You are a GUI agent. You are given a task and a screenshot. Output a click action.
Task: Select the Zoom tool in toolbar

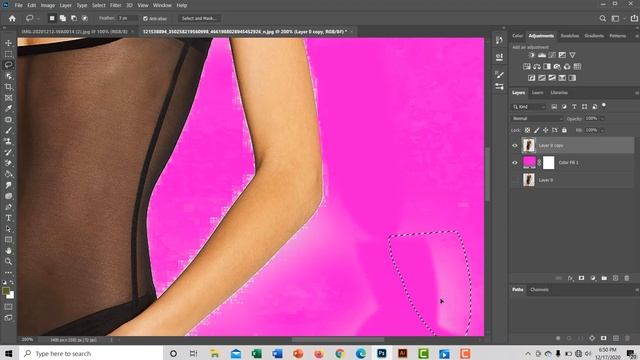[8, 261]
